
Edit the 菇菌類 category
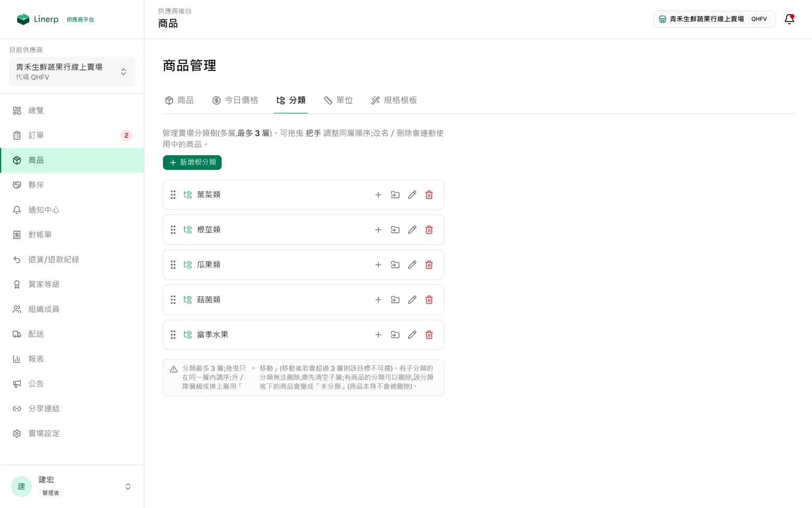(412, 300)
